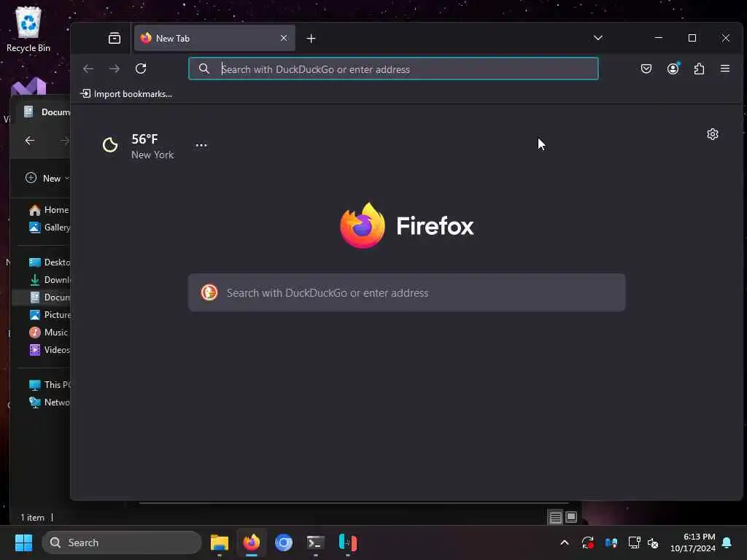This screenshot has height=560, width=747.
Task: Open weather widget options menu
Action: click(201, 145)
